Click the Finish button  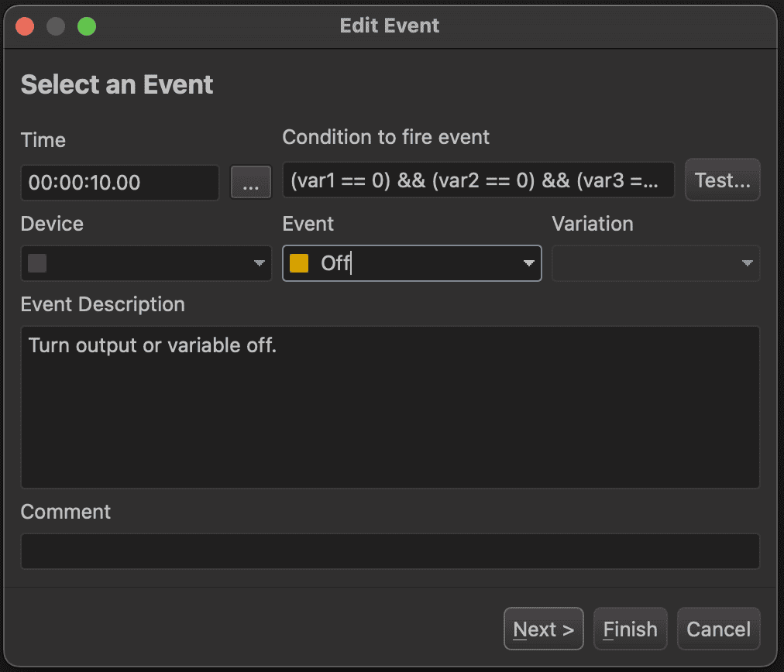pos(630,629)
